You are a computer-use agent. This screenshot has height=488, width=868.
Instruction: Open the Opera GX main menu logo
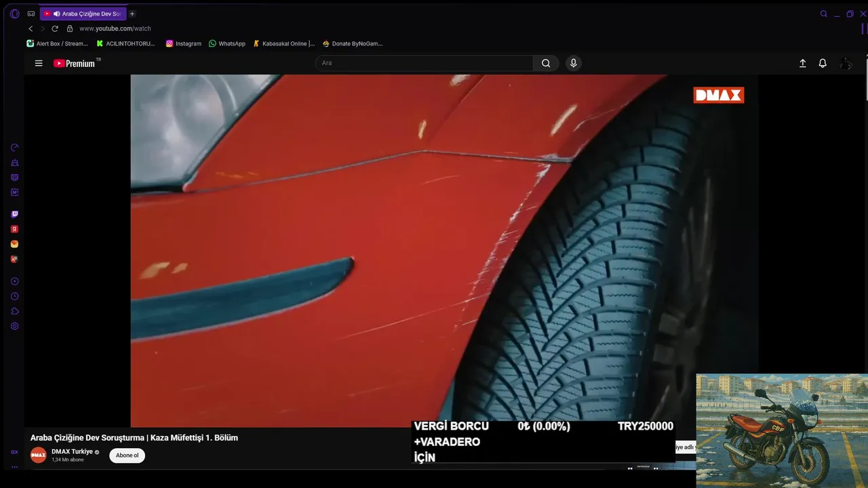15,14
